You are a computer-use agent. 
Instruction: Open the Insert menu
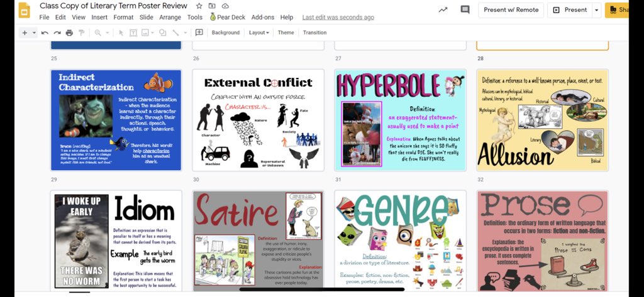(x=99, y=17)
